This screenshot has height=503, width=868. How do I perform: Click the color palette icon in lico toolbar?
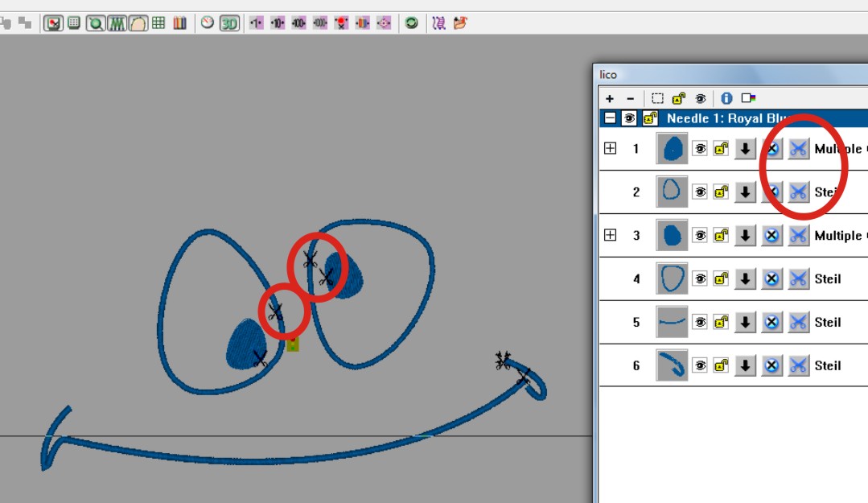pos(748,98)
